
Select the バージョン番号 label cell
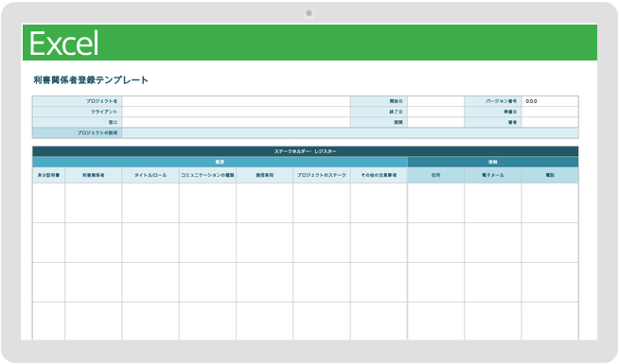(493, 101)
